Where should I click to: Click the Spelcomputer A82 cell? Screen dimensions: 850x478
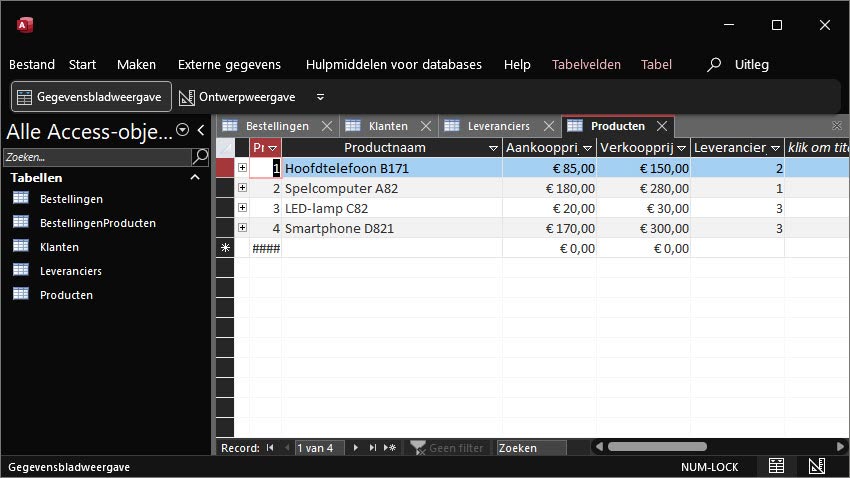coord(392,188)
